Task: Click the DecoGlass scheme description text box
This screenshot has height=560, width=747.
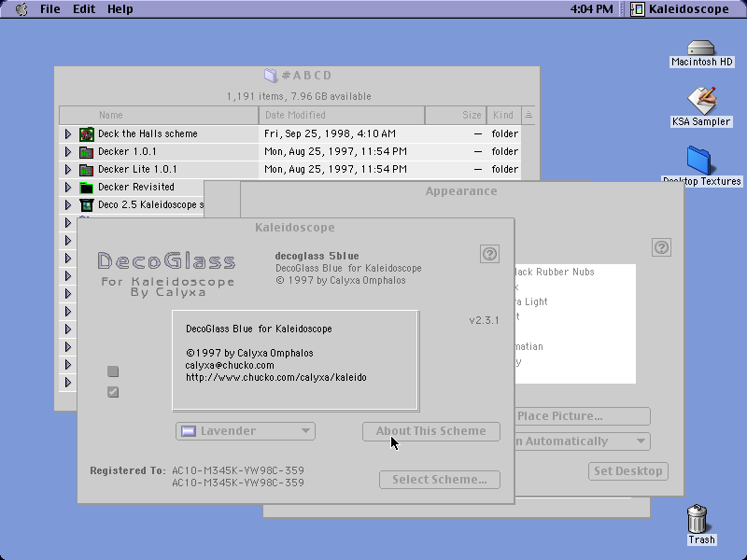Action: (x=295, y=360)
